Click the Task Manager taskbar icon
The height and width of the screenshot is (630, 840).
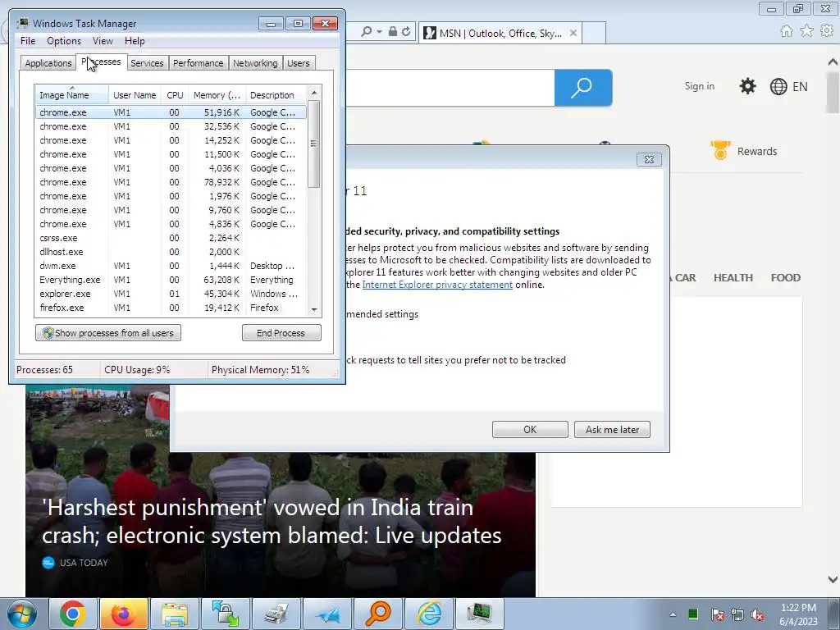pos(479,614)
